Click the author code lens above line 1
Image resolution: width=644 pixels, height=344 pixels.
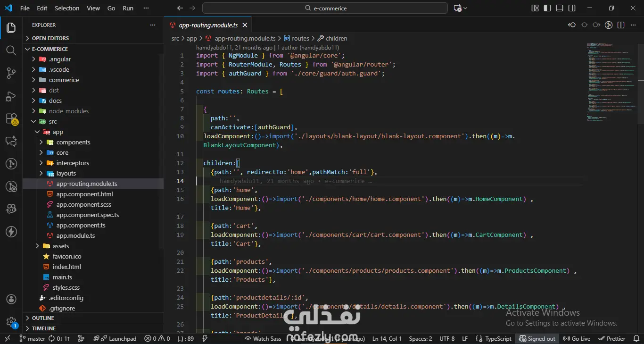[267, 47]
